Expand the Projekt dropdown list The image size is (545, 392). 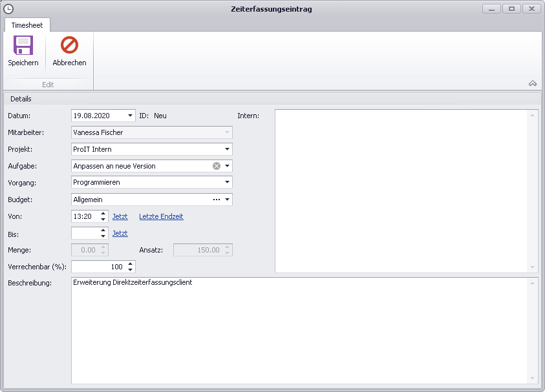[227, 149]
